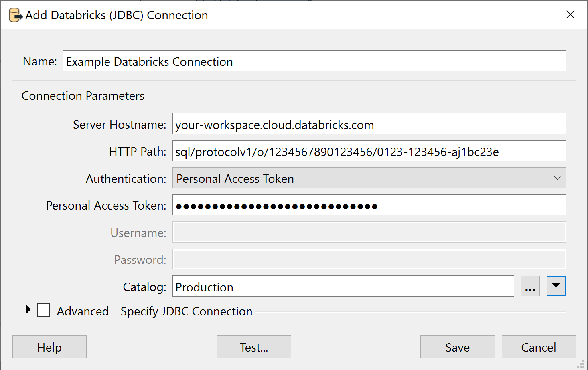Close the Add Databricks Connection dialog

[570, 14]
